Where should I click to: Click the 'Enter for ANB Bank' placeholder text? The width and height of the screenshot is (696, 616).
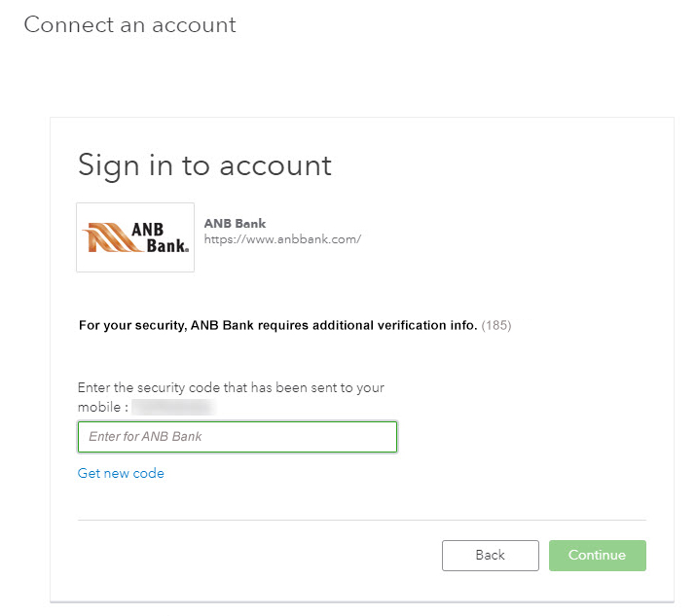(145, 437)
